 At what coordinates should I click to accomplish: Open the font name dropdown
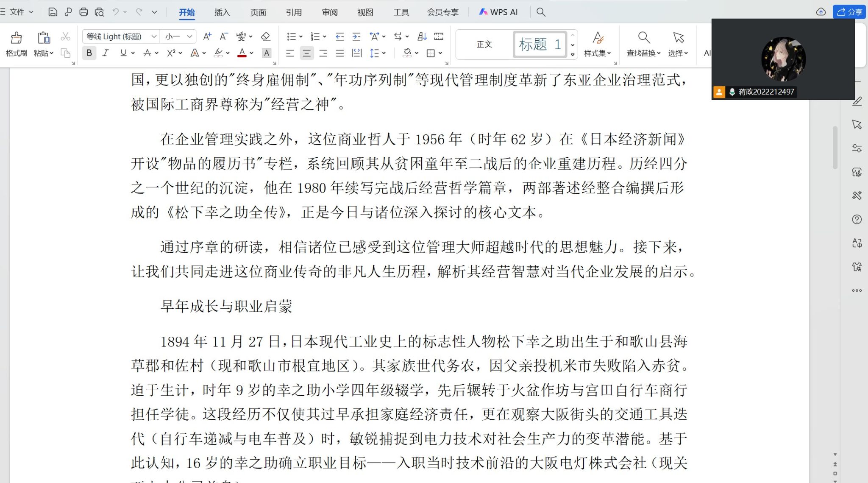coord(154,36)
